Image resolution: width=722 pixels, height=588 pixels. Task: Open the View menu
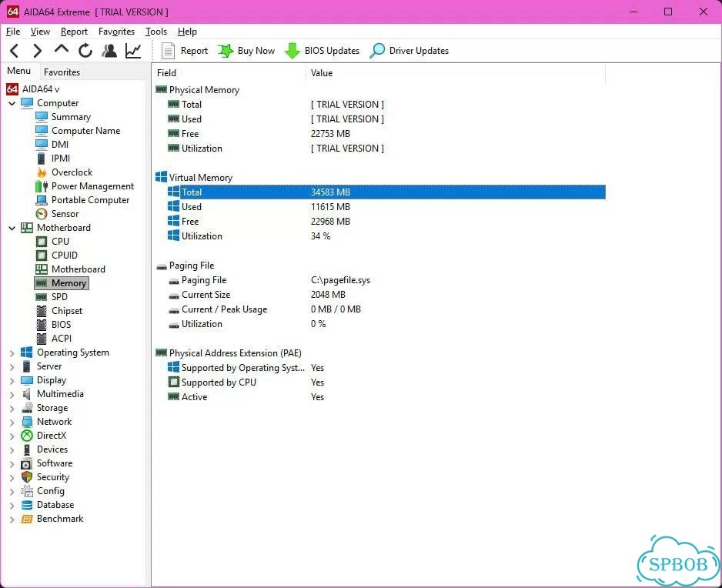(x=40, y=32)
